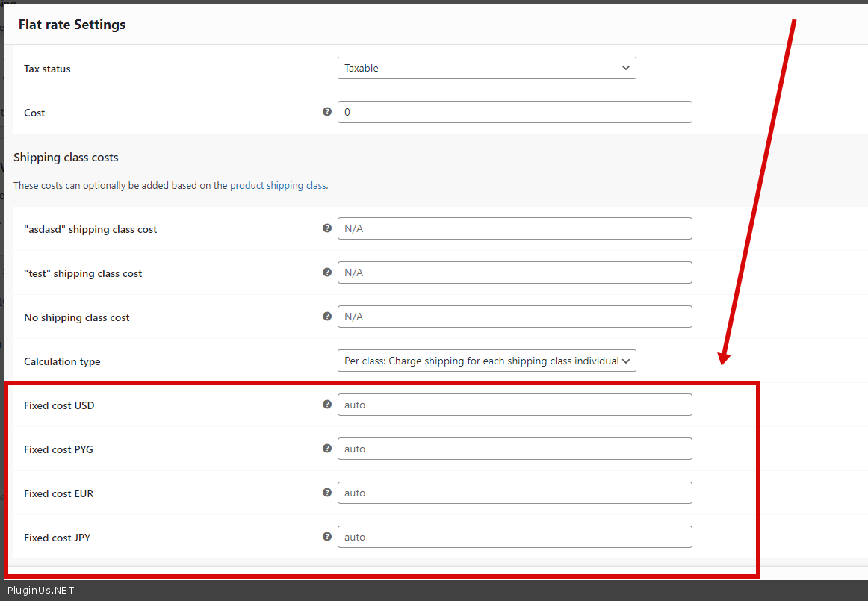The height and width of the screenshot is (601, 868).
Task: Click help icon beside Fixed cost USD
Action: 327,405
